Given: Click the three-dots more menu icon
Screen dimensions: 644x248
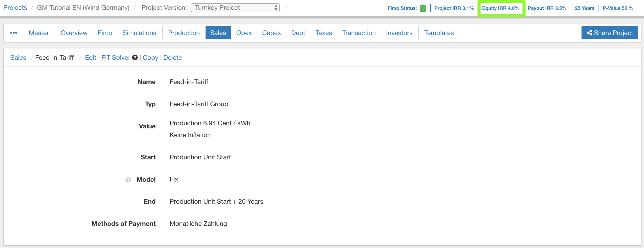Looking at the screenshot, I should pyautogui.click(x=14, y=33).
